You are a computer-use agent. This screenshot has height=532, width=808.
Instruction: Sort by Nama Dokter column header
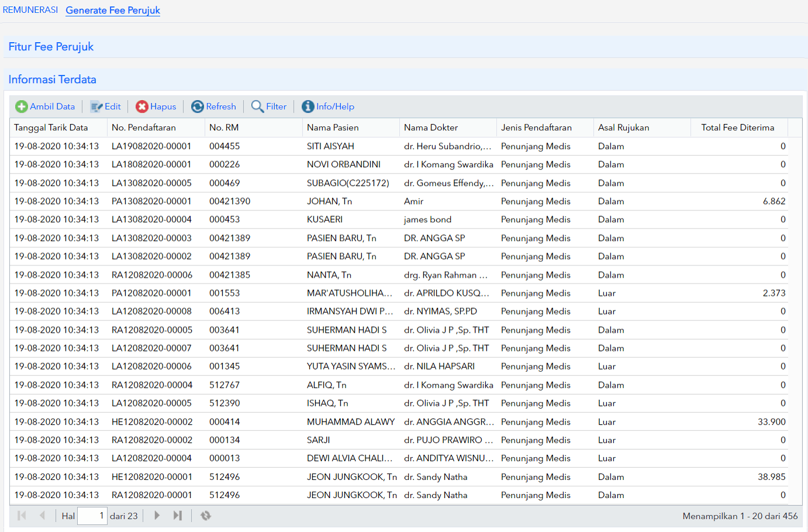point(448,127)
